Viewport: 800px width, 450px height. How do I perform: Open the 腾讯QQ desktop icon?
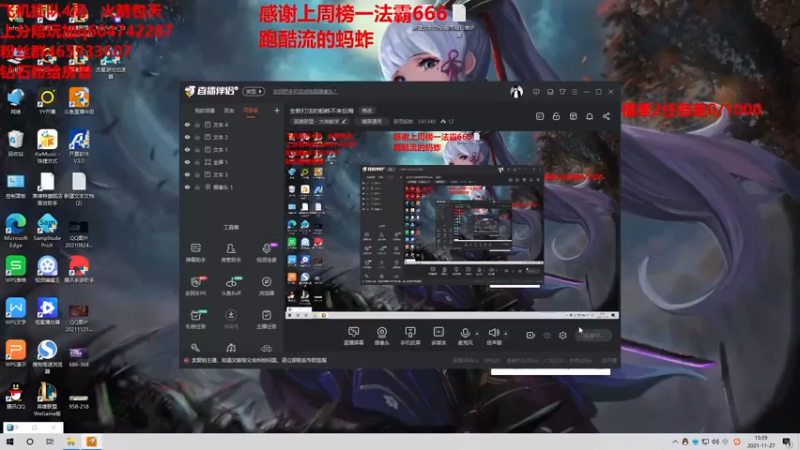coord(16,396)
